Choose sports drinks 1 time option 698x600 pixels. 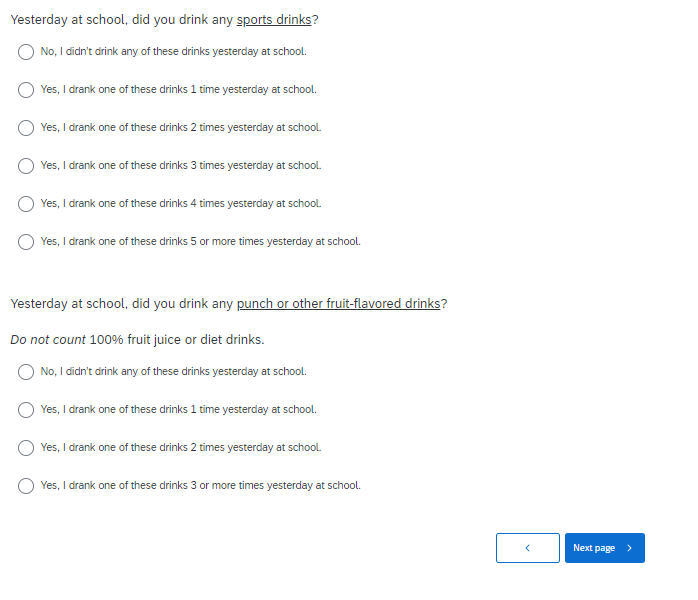(x=26, y=90)
